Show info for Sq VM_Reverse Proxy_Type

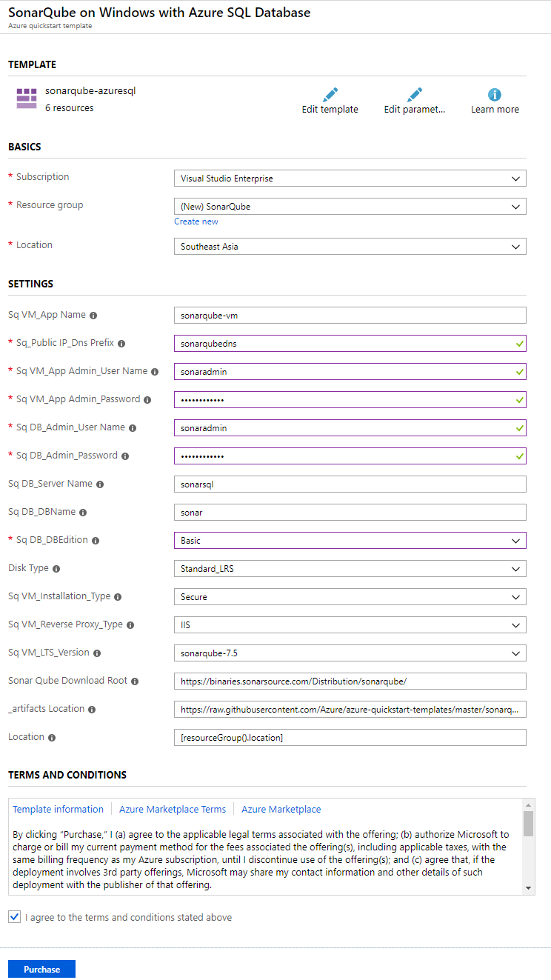130,625
